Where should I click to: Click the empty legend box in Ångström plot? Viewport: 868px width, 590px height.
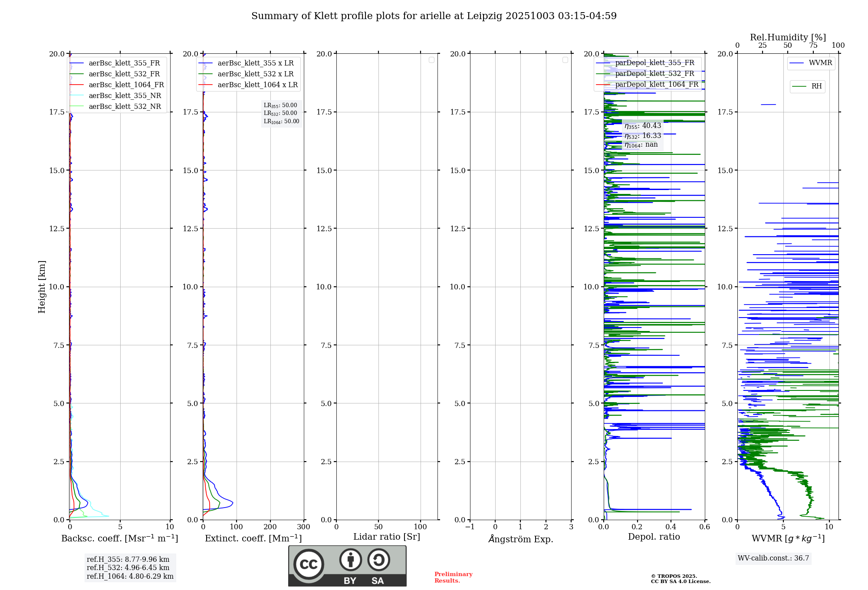coord(565,60)
